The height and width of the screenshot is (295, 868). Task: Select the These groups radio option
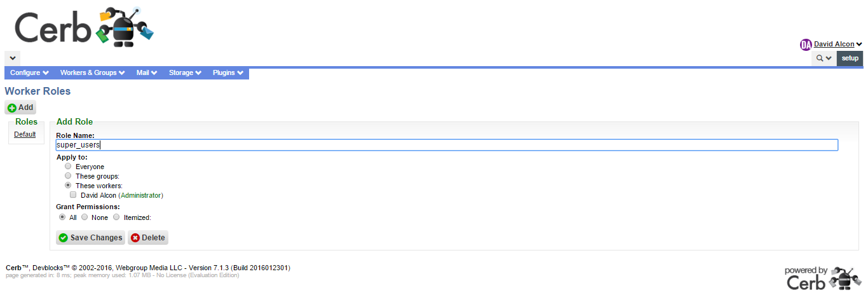68,176
